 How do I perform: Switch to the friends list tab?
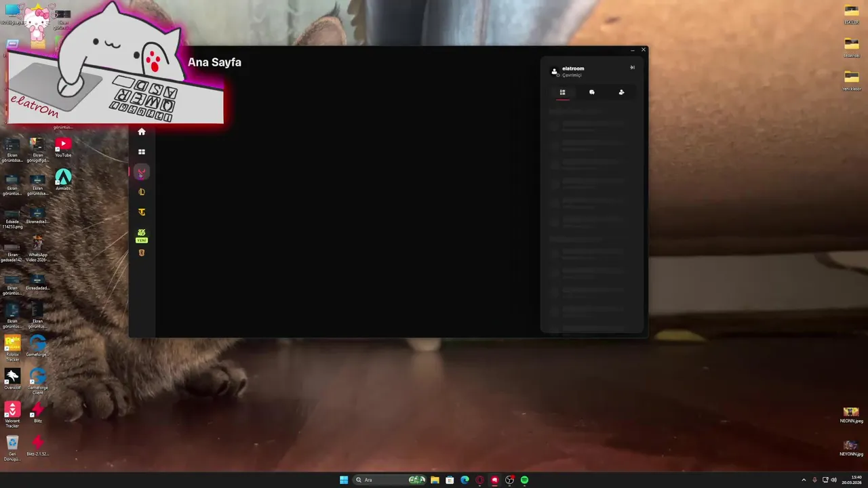562,92
